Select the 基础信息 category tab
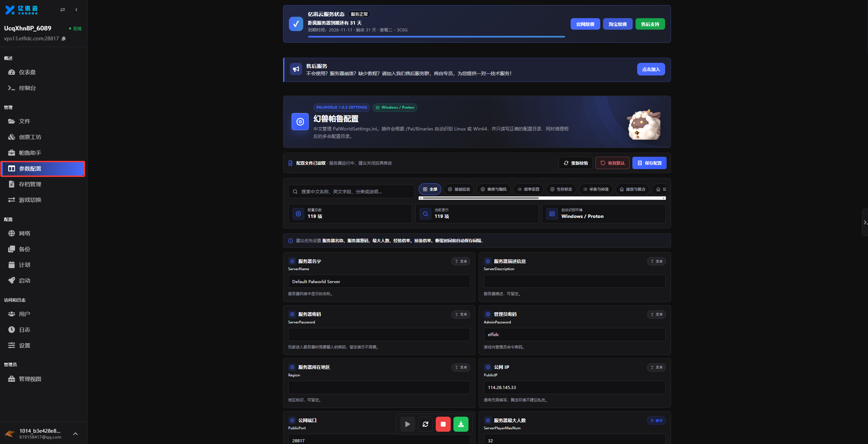 point(459,189)
